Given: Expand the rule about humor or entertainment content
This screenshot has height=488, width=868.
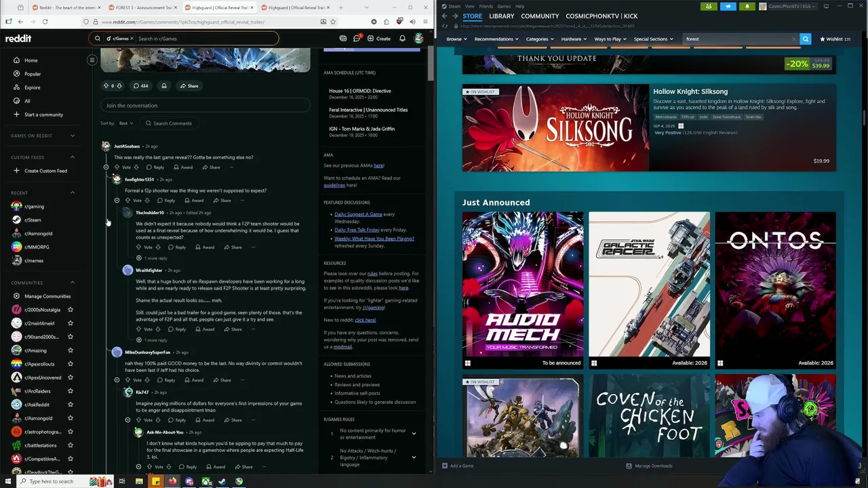Looking at the screenshot, I should [x=414, y=434].
